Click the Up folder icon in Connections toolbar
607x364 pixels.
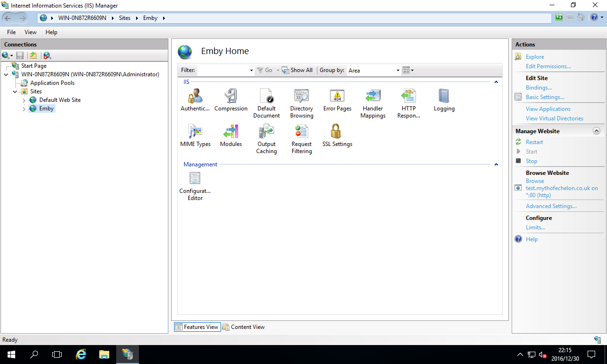[33, 55]
